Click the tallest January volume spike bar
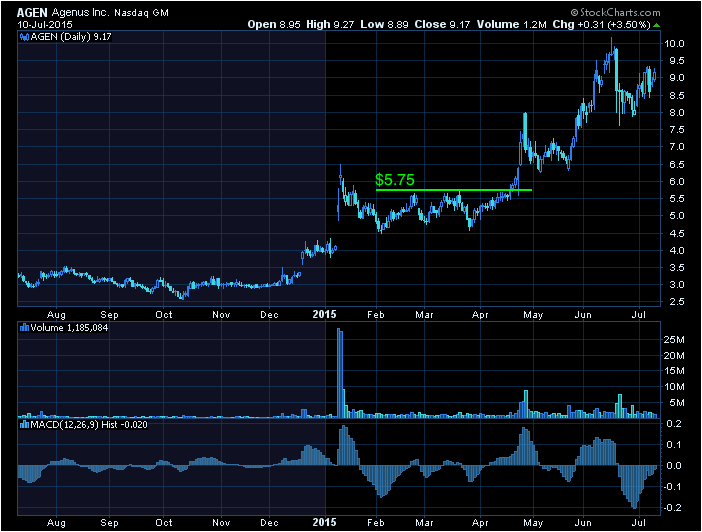This screenshot has width=702, height=532. tap(340, 370)
